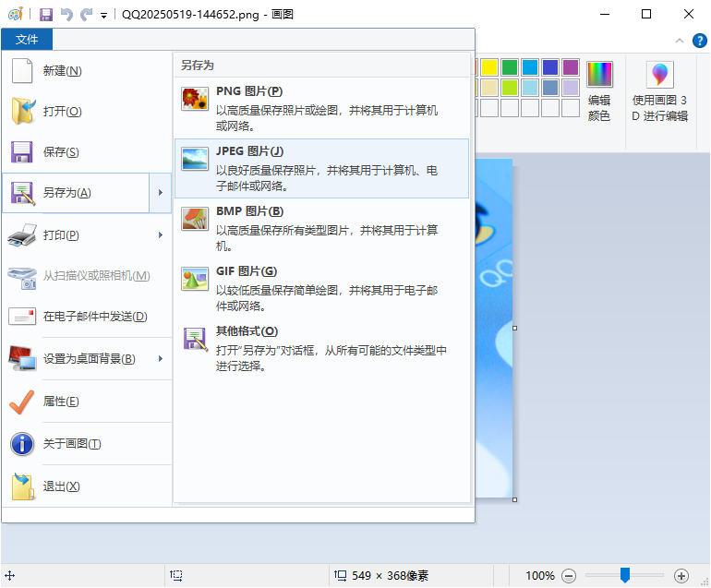
Task: Expand the 打印 submenu arrow
Action: click(x=161, y=234)
